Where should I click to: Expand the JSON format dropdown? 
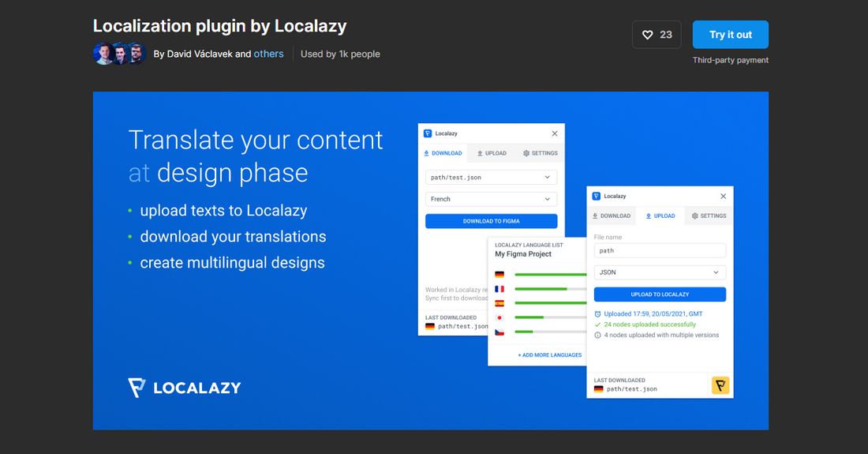660,272
